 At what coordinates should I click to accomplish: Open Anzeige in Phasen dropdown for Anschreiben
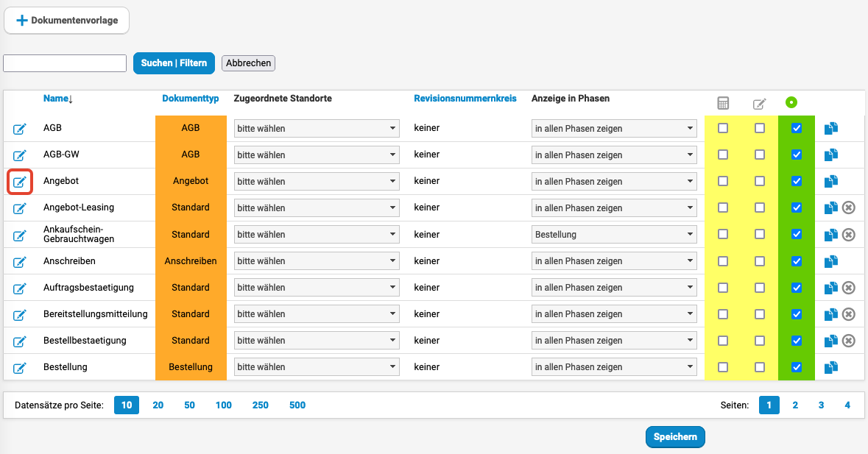[614, 261]
